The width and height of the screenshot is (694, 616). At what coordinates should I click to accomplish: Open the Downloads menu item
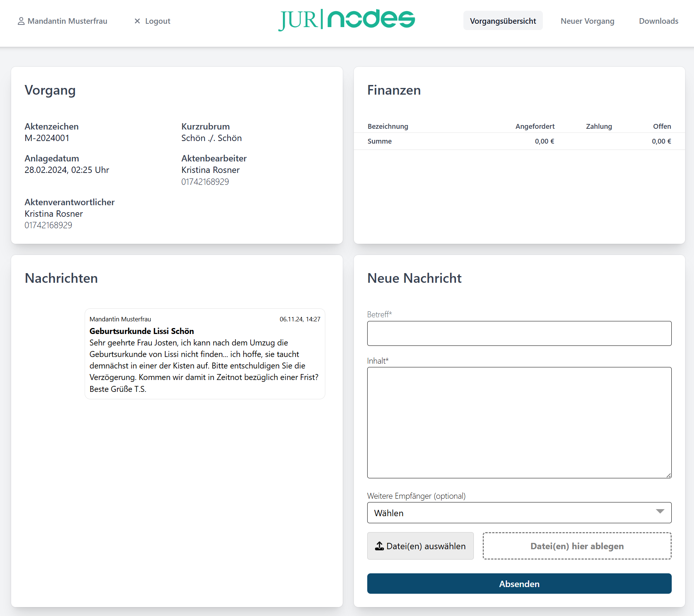658,21
